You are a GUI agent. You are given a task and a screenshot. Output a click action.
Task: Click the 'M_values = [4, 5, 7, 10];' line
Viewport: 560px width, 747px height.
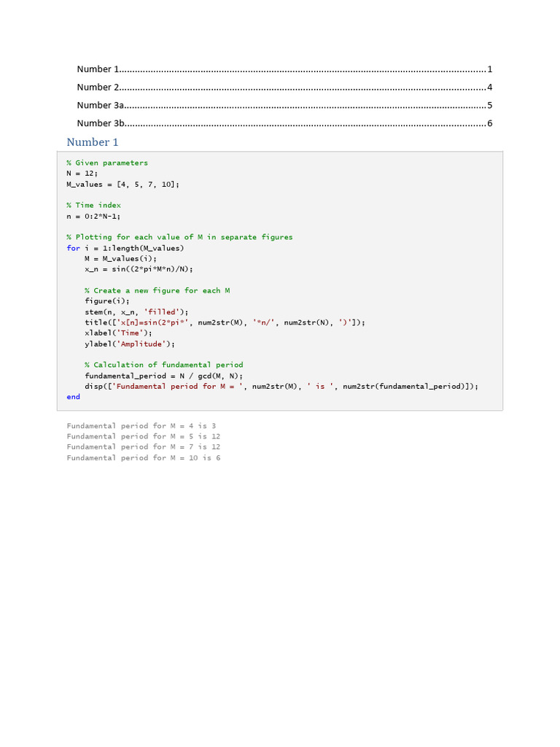pyautogui.click(x=122, y=185)
